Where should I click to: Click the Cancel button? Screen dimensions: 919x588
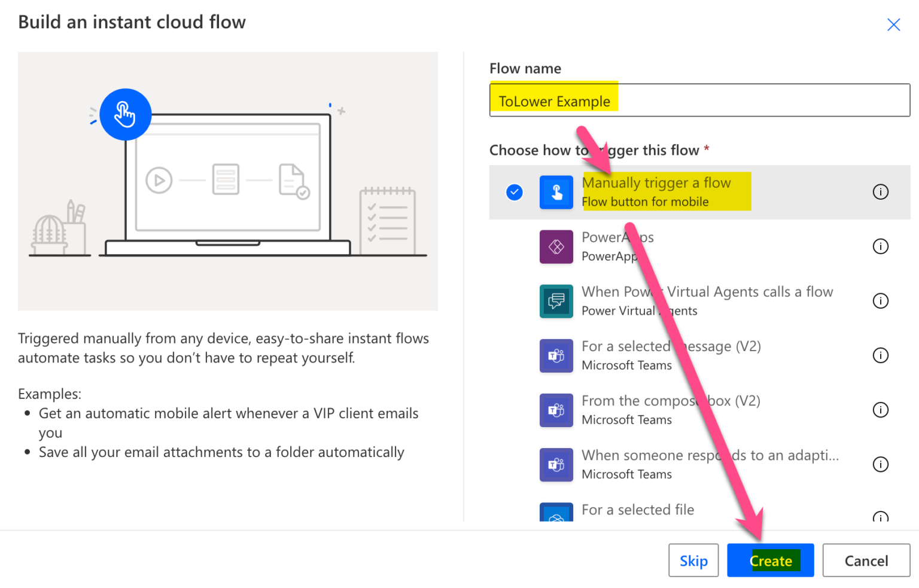866,560
